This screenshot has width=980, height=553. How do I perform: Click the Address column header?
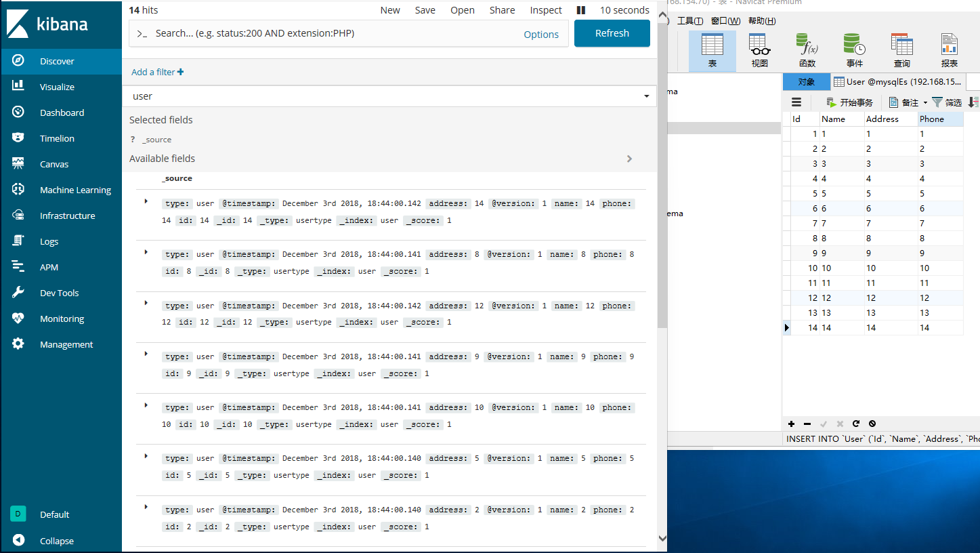[891, 119]
